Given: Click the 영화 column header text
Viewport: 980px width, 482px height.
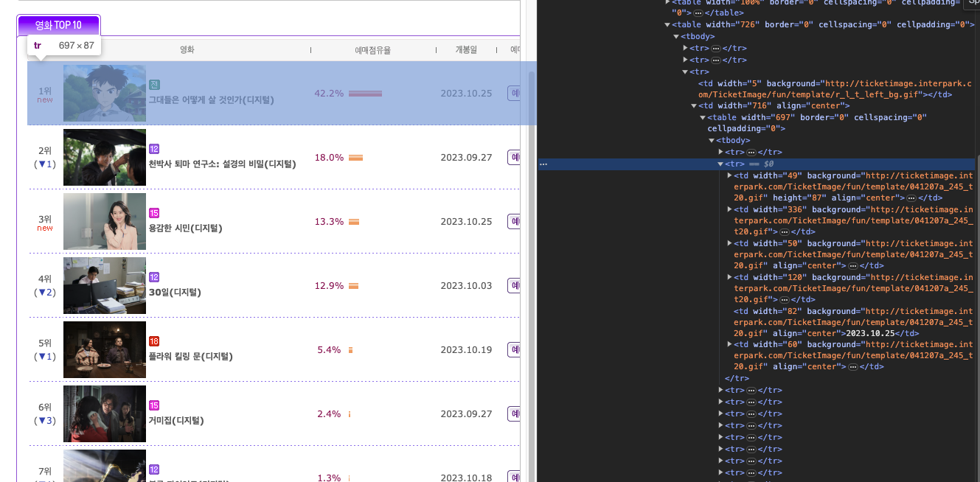Looking at the screenshot, I should pos(187,50).
